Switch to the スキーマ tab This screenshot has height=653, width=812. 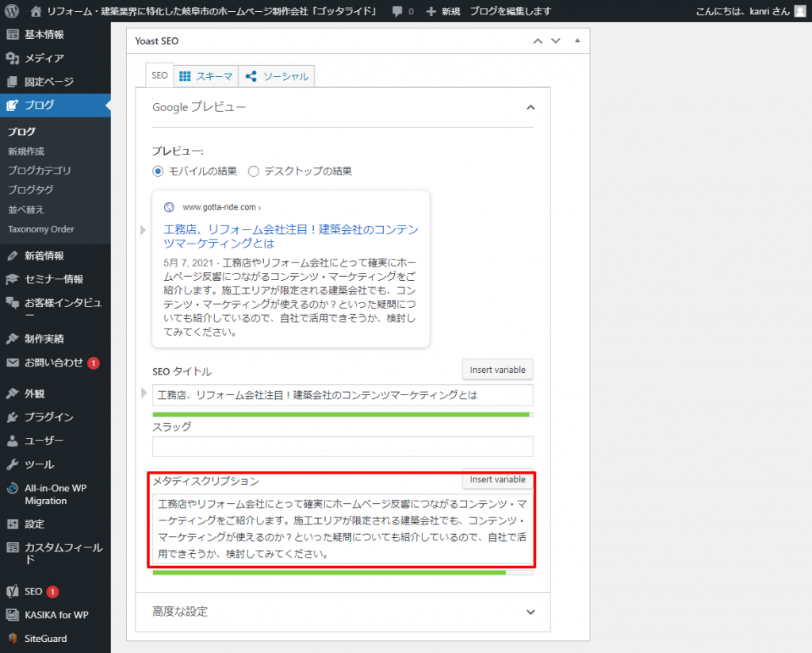206,76
